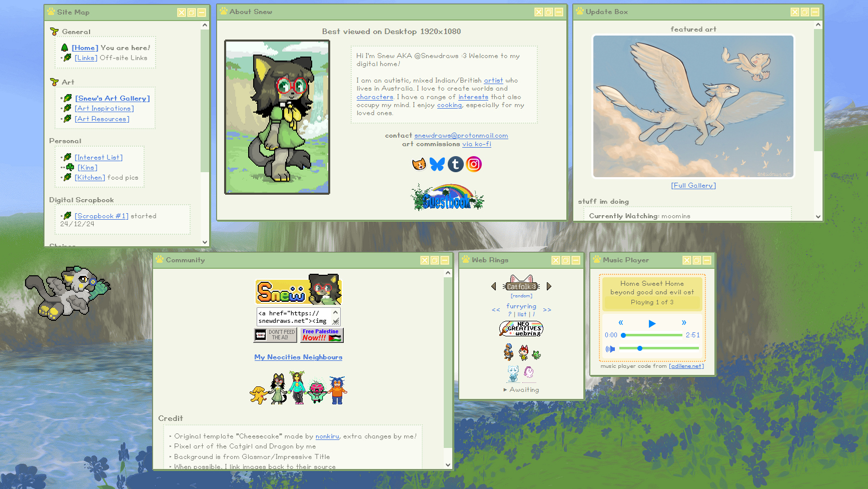Open the Full Gallery link
The width and height of the screenshot is (868, 489).
(x=693, y=186)
